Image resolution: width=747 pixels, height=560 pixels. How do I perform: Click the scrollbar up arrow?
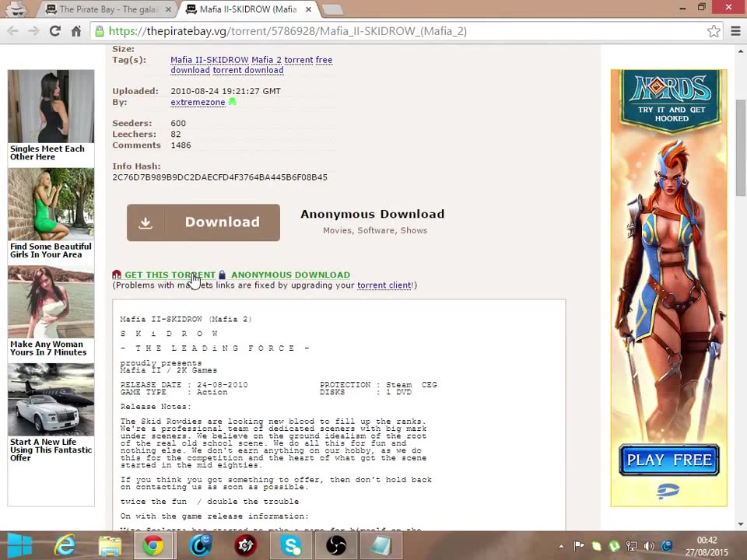740,51
